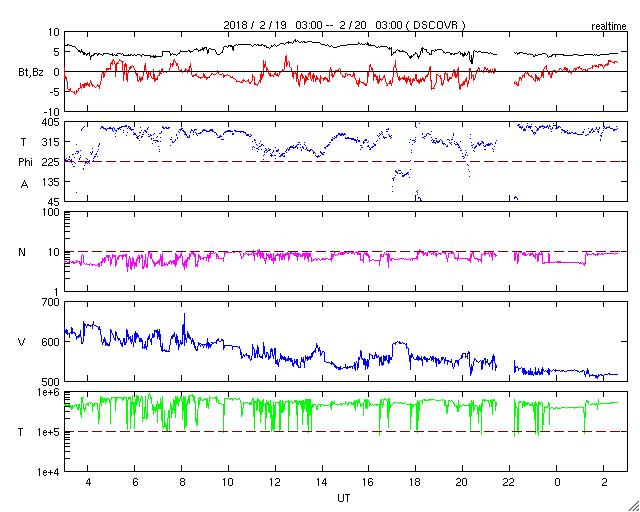The width and height of the screenshot is (640, 512).
Task: Click the "1e+4" temperature tick label
Action: click(49, 472)
